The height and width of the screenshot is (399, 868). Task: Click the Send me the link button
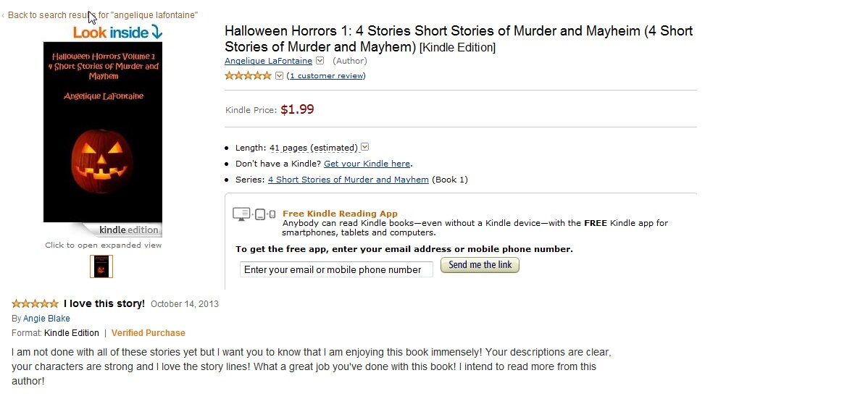(x=480, y=265)
